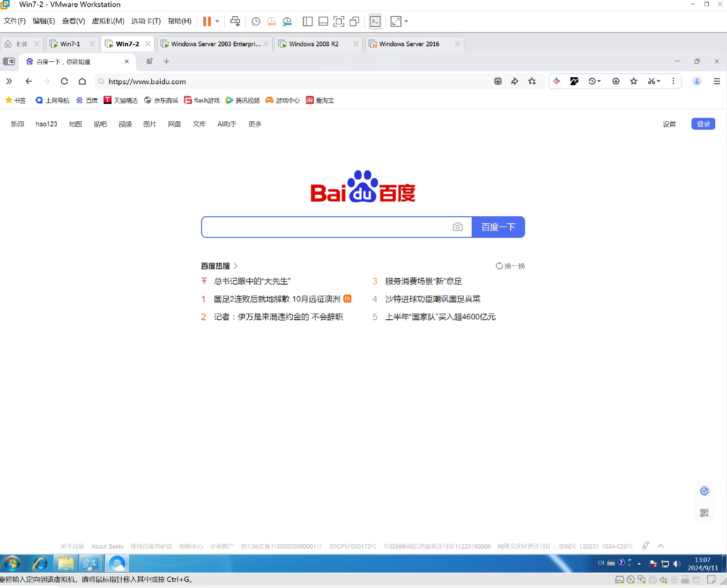Click inside the Baidu search input box
This screenshot has height=588, width=727.
pos(326,227)
